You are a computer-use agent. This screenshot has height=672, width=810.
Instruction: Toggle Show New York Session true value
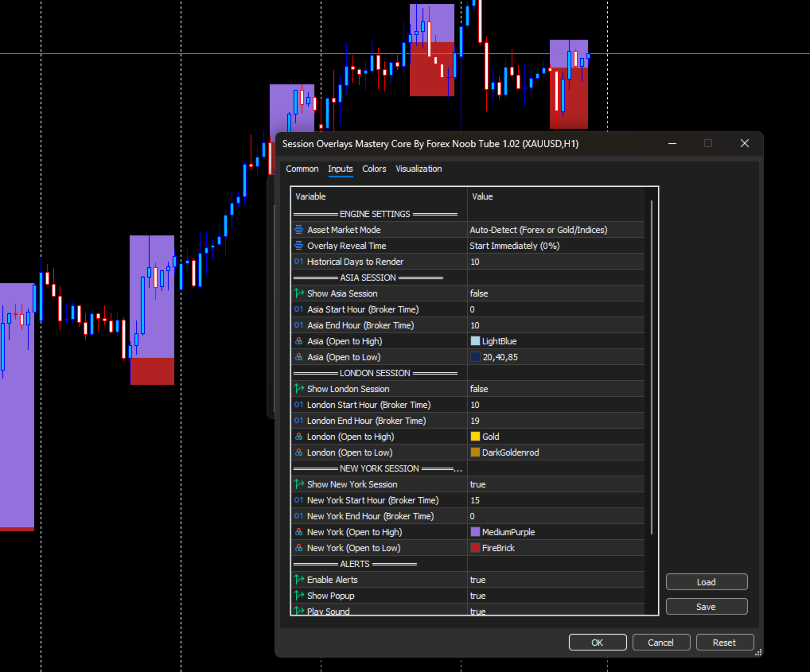pos(556,484)
